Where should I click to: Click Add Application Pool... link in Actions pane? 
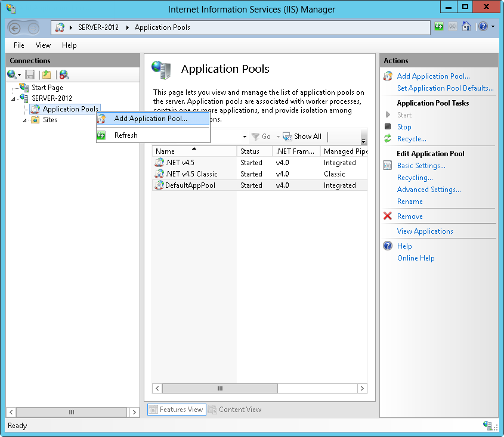pos(433,76)
